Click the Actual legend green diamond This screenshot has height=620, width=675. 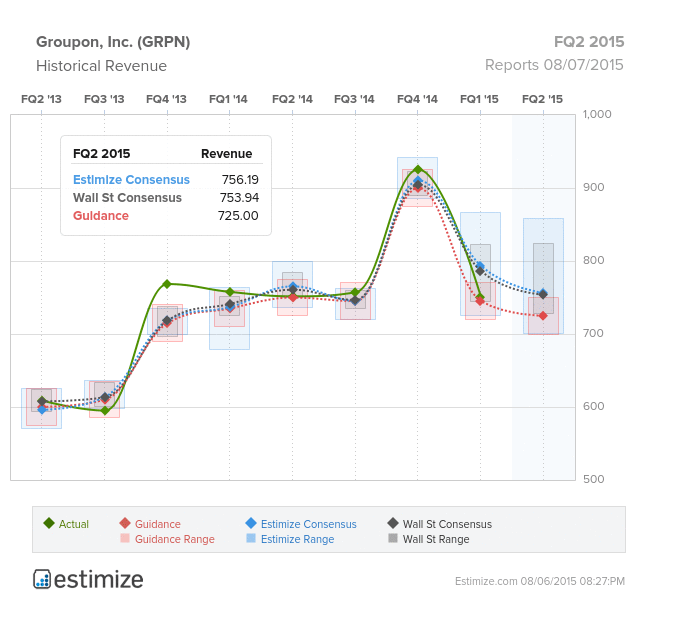pyautogui.click(x=49, y=523)
